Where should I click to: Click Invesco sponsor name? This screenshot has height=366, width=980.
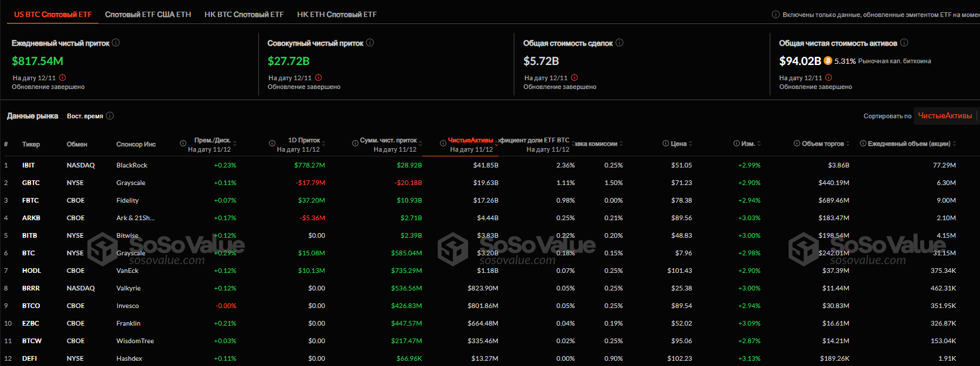(x=128, y=306)
